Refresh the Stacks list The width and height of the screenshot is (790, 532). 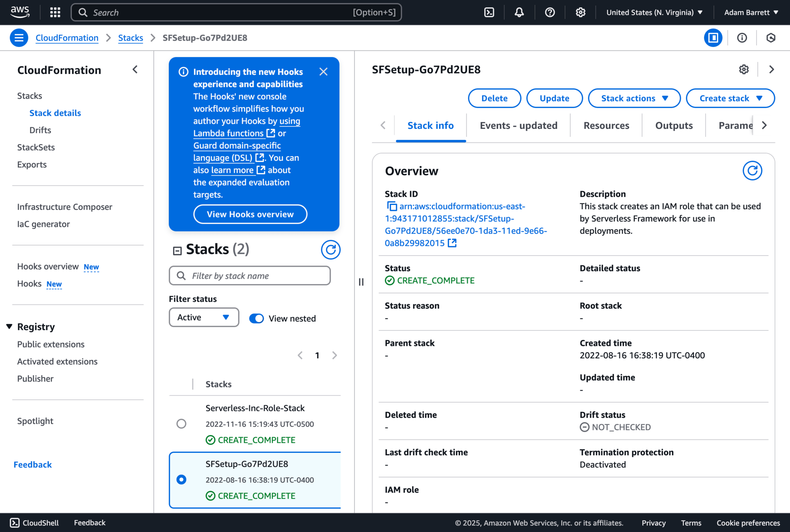point(330,250)
